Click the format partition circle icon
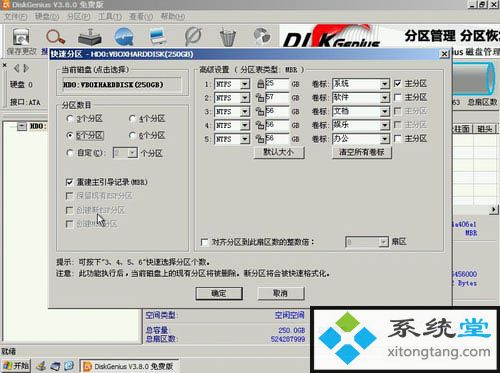Screen dimensions: 500x373 pos(193,37)
